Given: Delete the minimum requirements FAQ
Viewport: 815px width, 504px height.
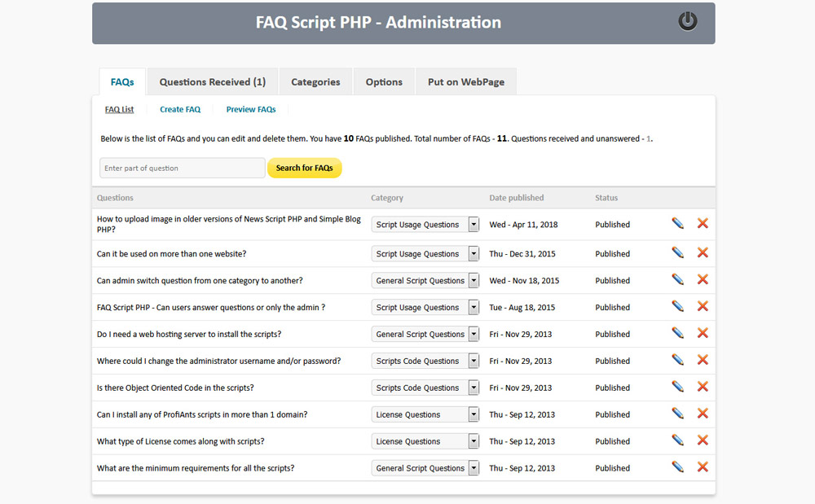Looking at the screenshot, I should [x=703, y=467].
